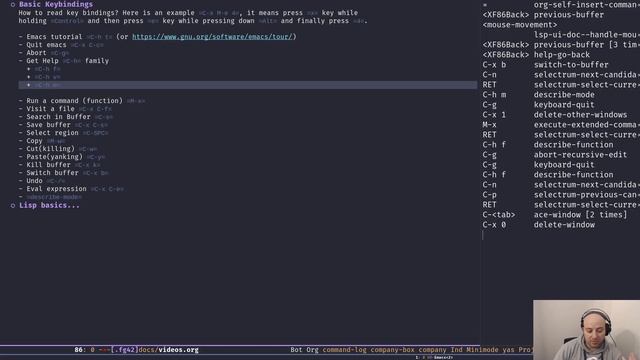This screenshot has height=360, width=640.
Task: Click delete-window in the command log
Action: tap(564, 225)
